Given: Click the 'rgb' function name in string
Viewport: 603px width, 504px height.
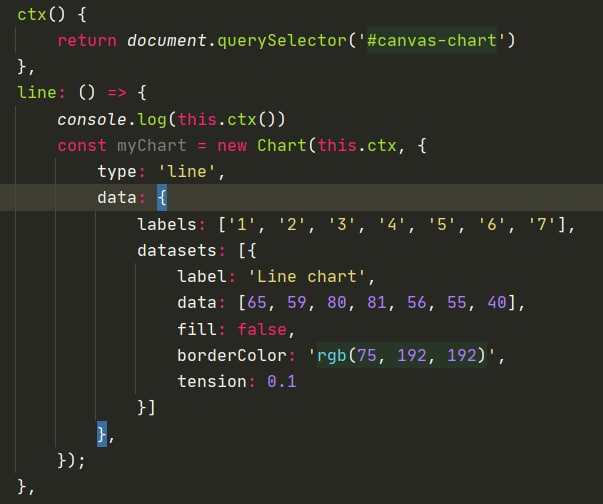Looking at the screenshot, I should click(x=331, y=356).
